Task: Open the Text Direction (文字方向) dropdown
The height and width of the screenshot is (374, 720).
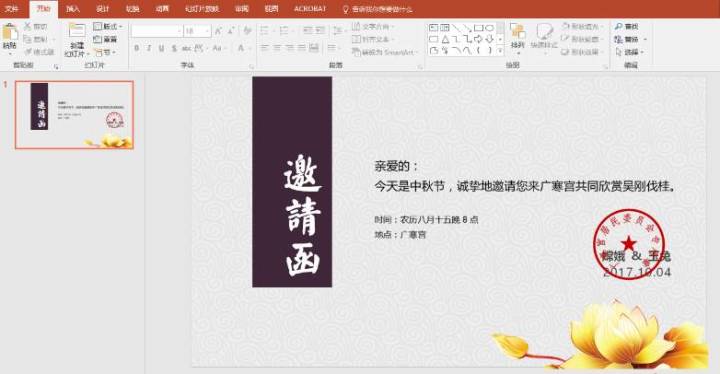Action: coord(374,27)
